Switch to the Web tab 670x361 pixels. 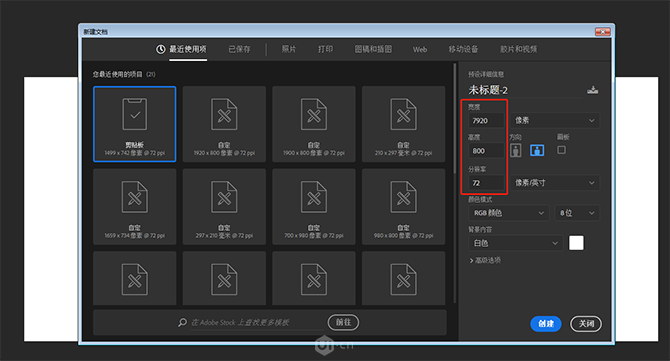[420, 50]
